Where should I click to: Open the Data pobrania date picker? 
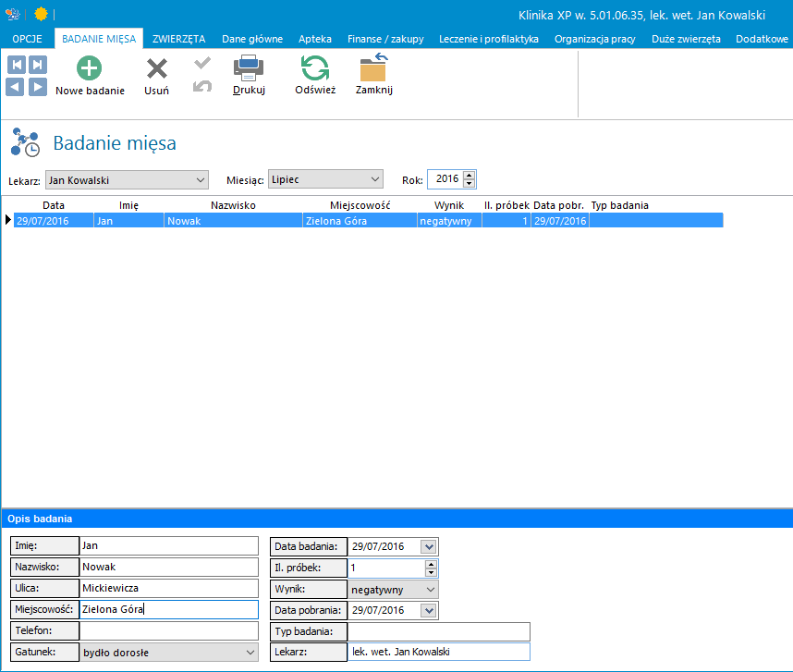[429, 610]
